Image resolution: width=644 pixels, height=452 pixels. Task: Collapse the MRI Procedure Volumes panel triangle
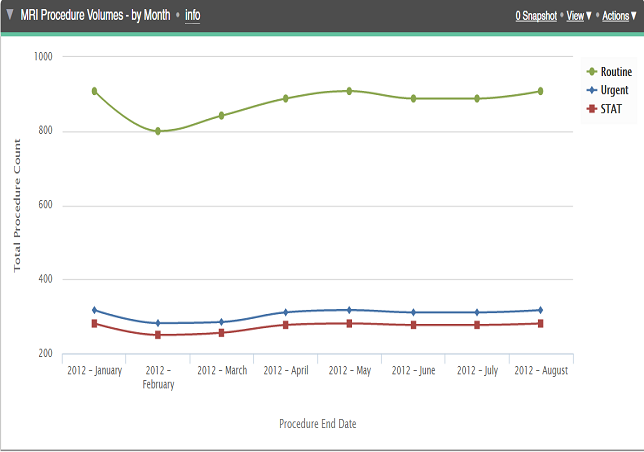[9, 16]
